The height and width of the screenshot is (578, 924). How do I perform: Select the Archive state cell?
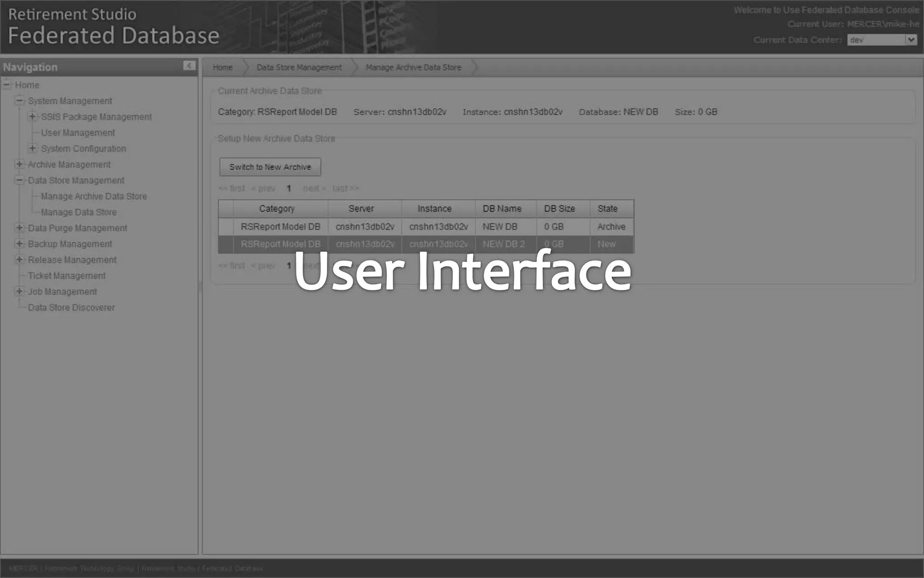coord(612,227)
